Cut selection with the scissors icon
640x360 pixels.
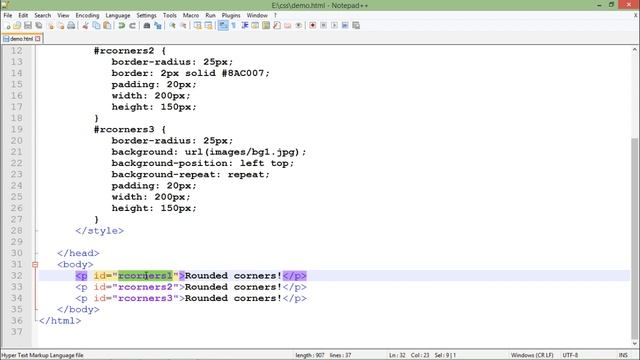(85, 26)
